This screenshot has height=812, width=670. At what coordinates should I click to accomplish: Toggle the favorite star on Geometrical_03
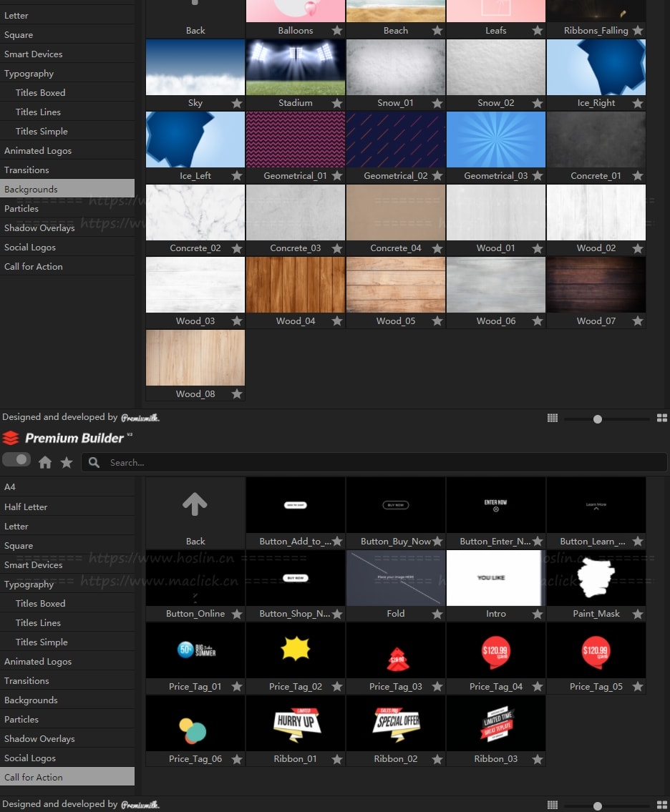coord(538,176)
